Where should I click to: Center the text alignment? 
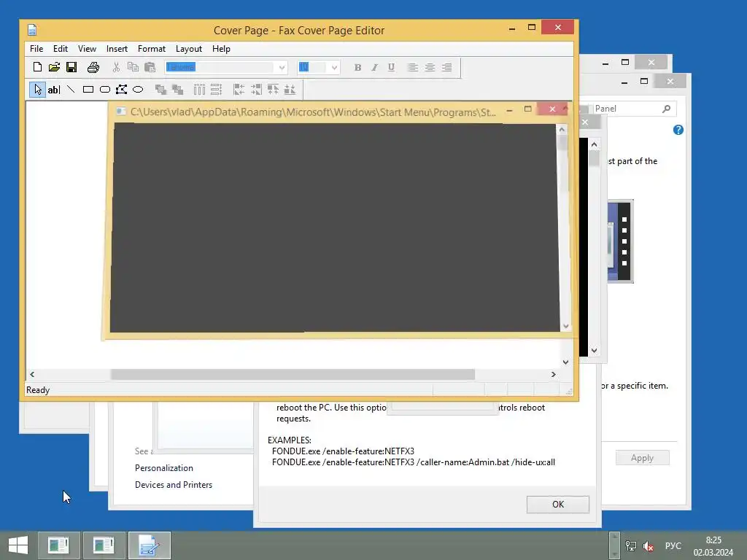[x=430, y=68]
